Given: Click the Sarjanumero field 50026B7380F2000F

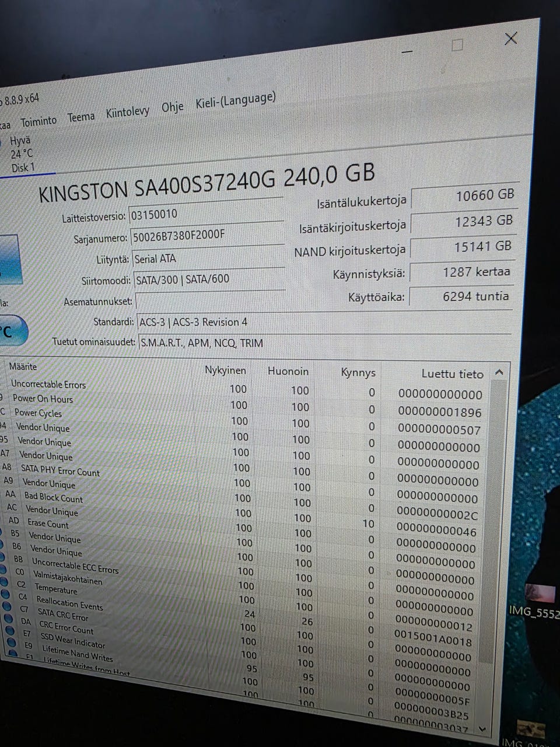Looking at the screenshot, I should pos(208,234).
